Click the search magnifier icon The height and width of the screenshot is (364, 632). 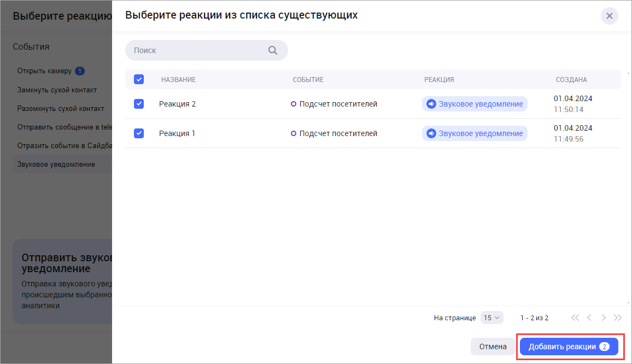[273, 50]
